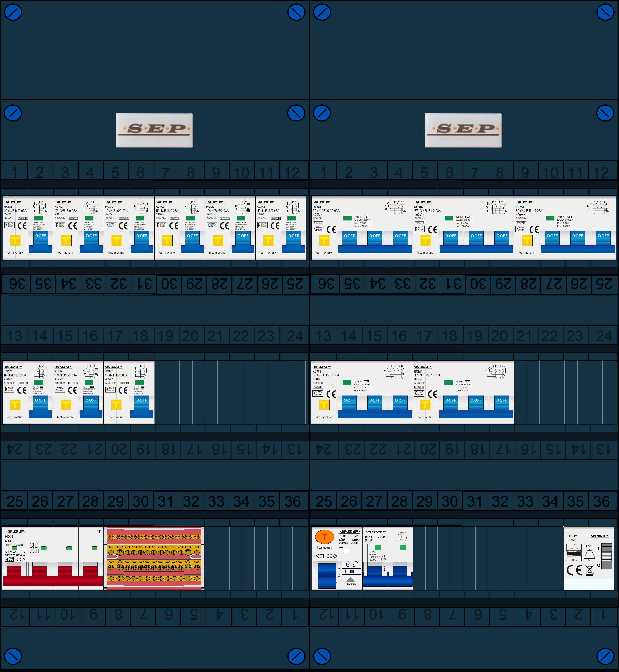Click upright slot label 24 on the left cabinet

point(295,336)
